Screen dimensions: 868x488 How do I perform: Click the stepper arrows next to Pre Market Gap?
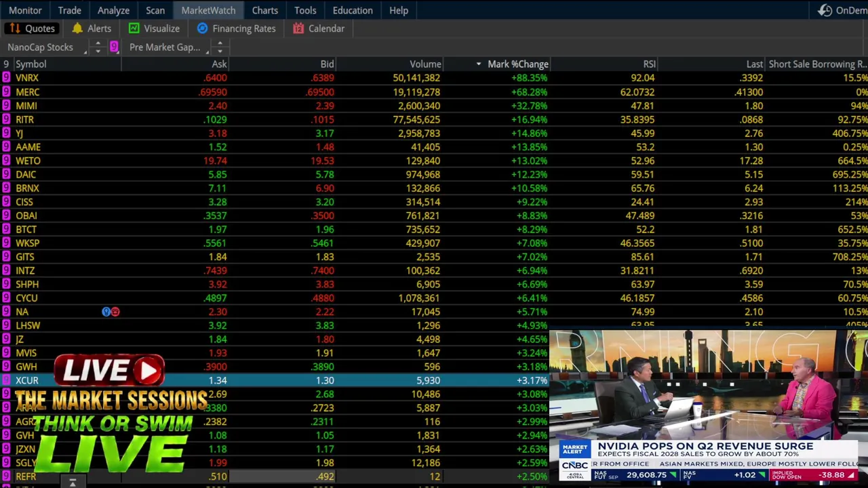(220, 47)
